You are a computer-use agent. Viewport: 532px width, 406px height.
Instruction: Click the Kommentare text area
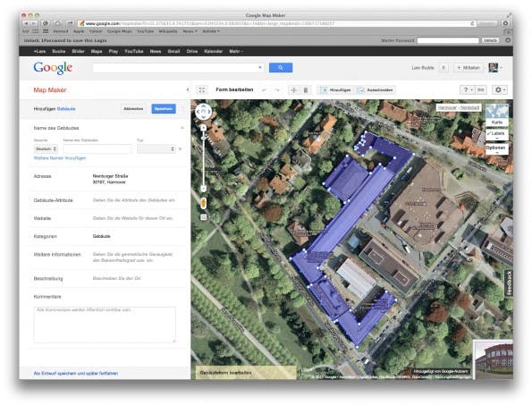tap(105, 325)
